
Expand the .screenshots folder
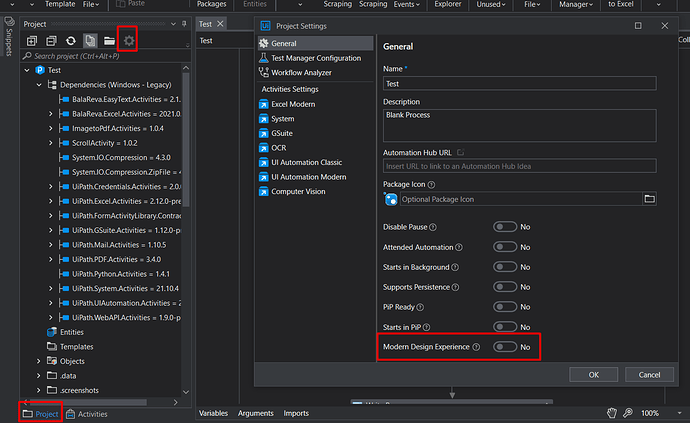tap(39, 390)
